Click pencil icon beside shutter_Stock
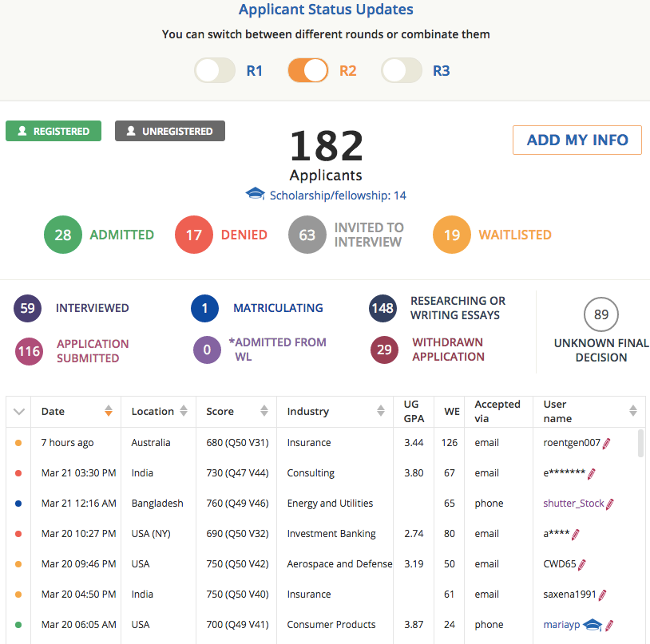Image resolution: width=650 pixels, height=644 pixels. [x=610, y=504]
